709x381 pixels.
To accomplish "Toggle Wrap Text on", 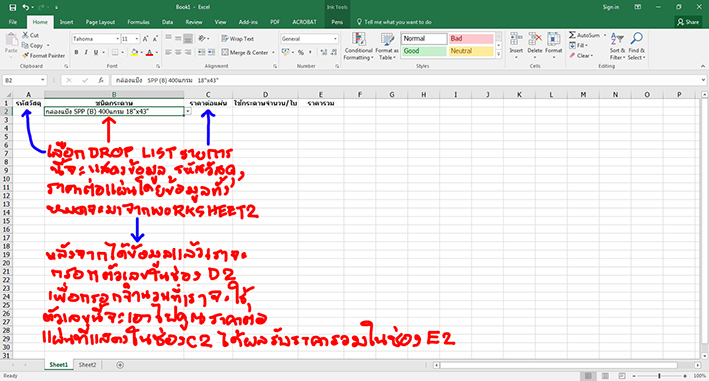I will [x=237, y=39].
